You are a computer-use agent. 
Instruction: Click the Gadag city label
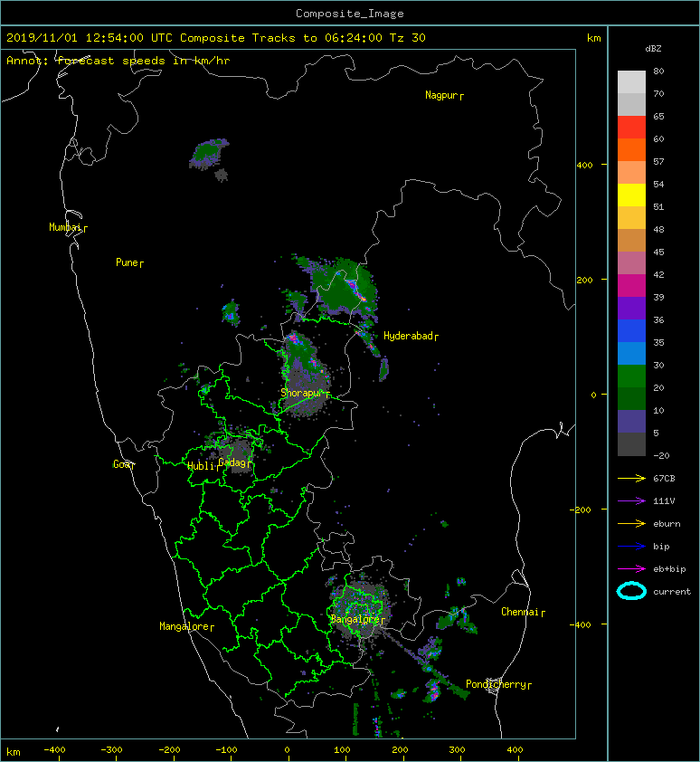(234, 462)
